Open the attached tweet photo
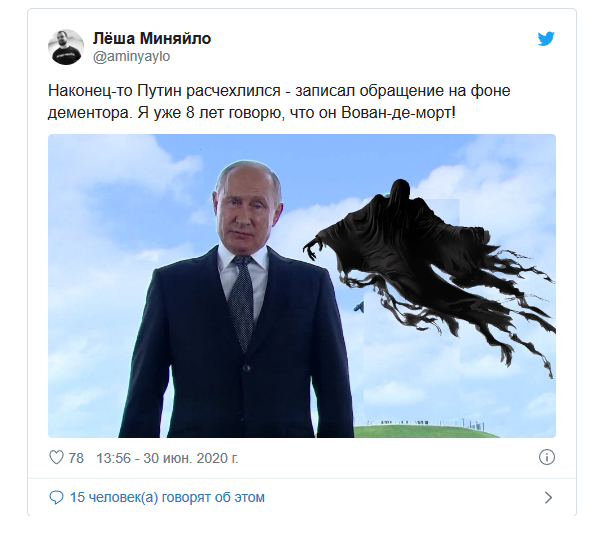The image size is (609, 535). 302,286
